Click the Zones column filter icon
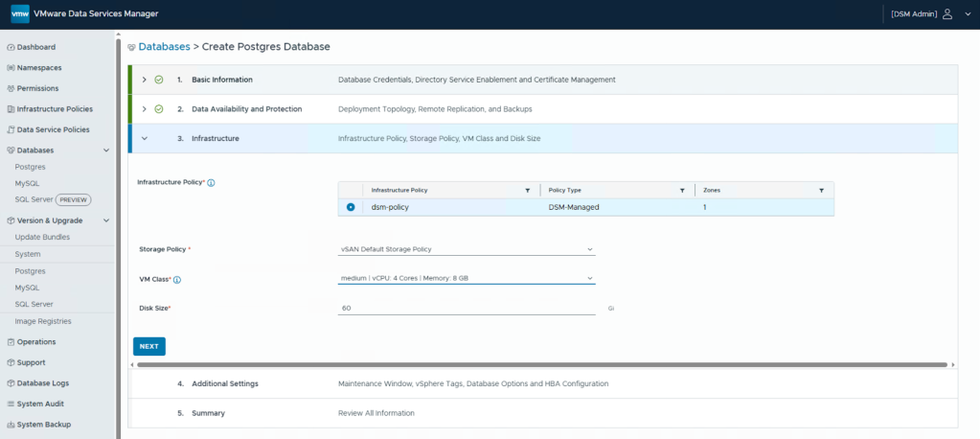 coord(821,191)
